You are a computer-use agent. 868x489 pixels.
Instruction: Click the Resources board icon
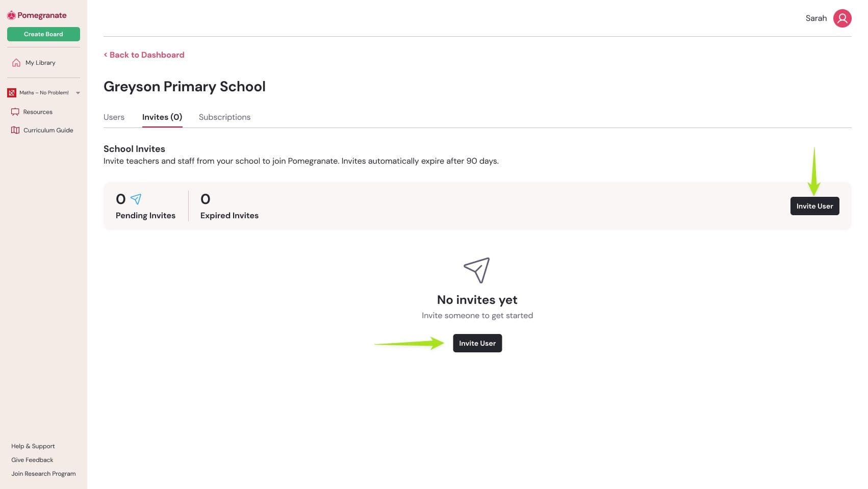pos(15,112)
